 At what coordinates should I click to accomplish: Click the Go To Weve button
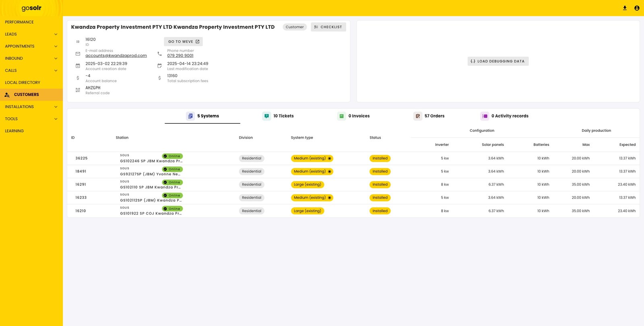183,42
